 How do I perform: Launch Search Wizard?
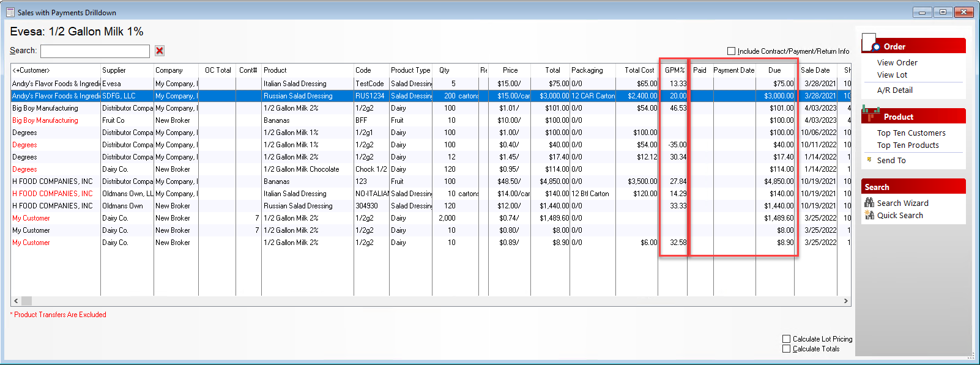(902, 203)
